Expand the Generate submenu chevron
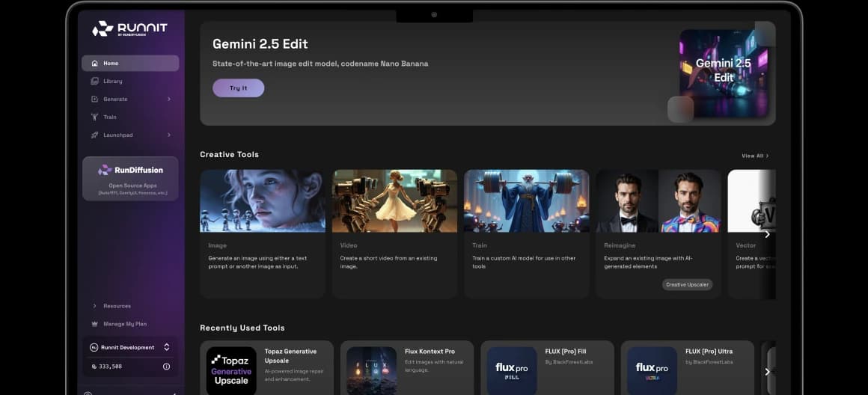Screen dimensions: 868x395 pyautogui.click(x=169, y=99)
